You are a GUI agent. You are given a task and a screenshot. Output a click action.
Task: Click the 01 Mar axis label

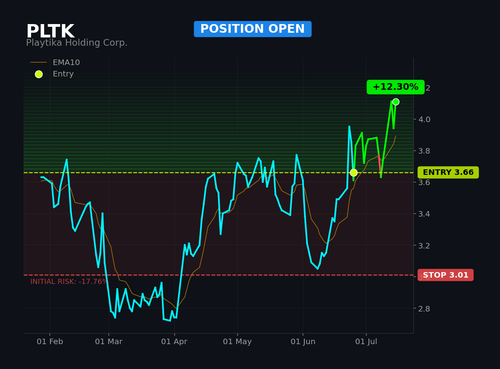109,342
